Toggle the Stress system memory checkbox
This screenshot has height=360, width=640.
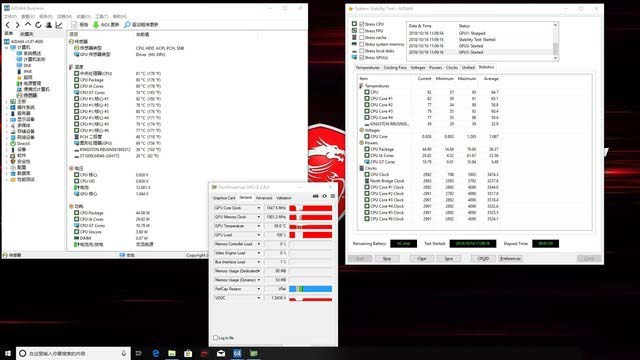click(362, 44)
